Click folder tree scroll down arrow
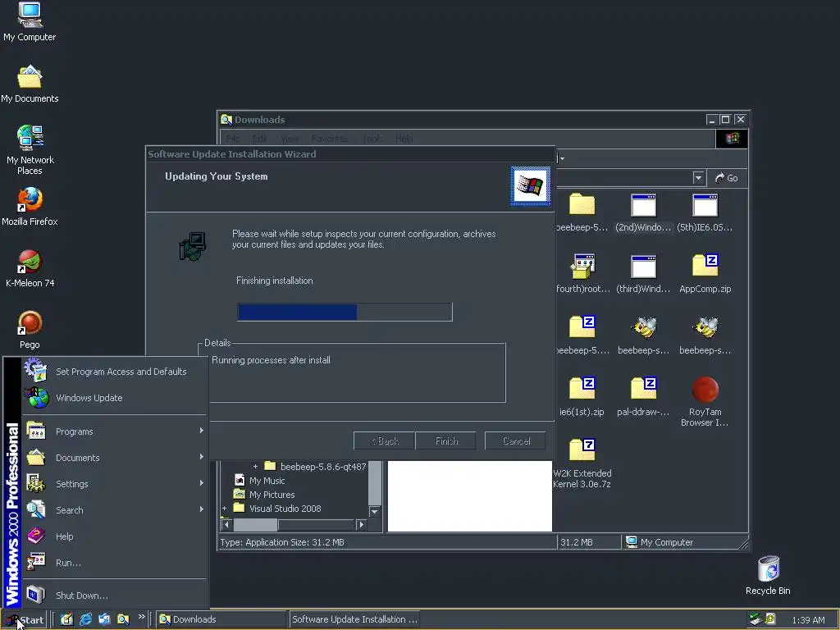The image size is (840, 630). pyautogui.click(x=374, y=512)
